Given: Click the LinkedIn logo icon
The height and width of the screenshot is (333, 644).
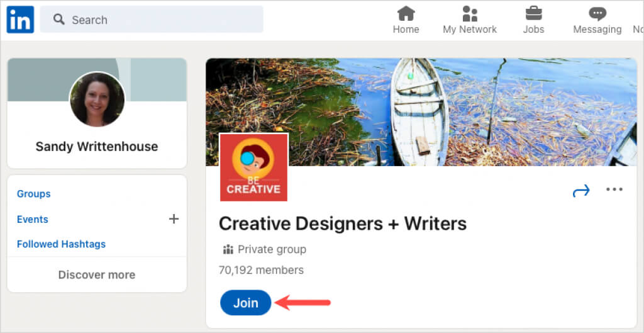Looking at the screenshot, I should tap(20, 20).
